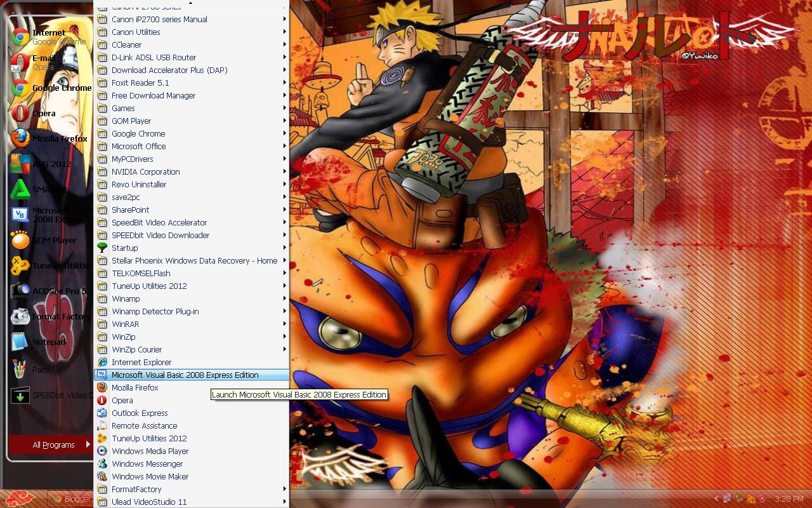Collapse the system tray with the arrow

tap(716, 498)
